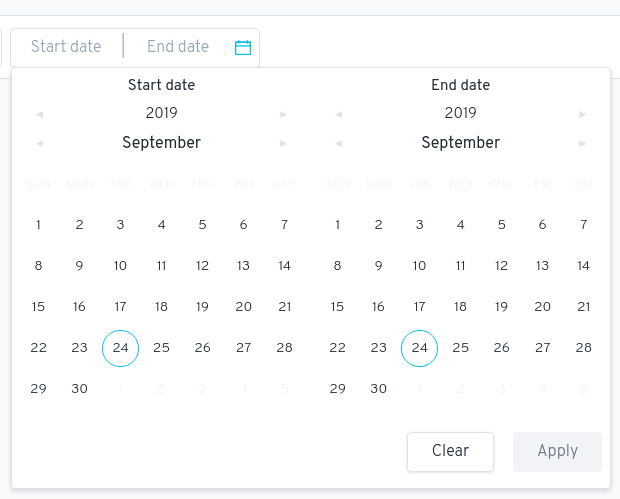Go to next month in Start date
Screen dimensions: 620x499
pos(284,143)
